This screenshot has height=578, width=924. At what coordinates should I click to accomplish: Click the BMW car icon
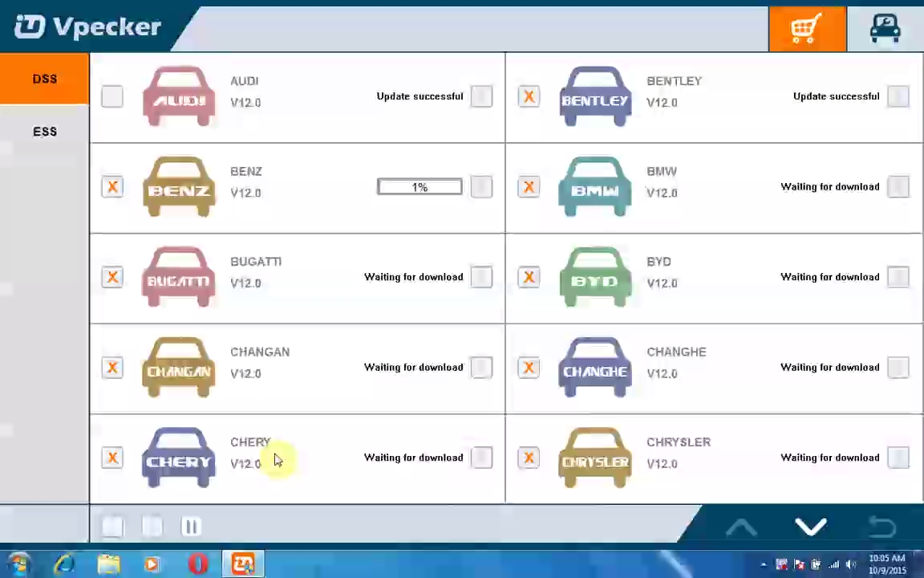click(x=595, y=186)
